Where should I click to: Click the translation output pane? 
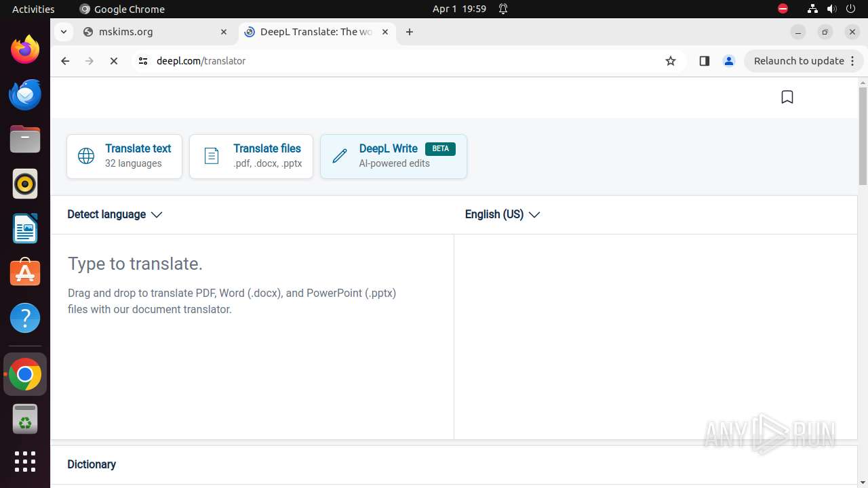[656, 337]
